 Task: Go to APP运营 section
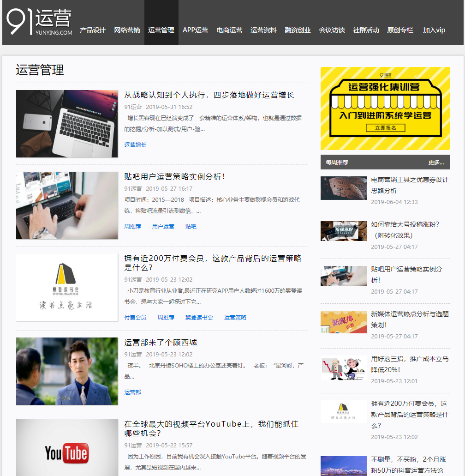195,30
